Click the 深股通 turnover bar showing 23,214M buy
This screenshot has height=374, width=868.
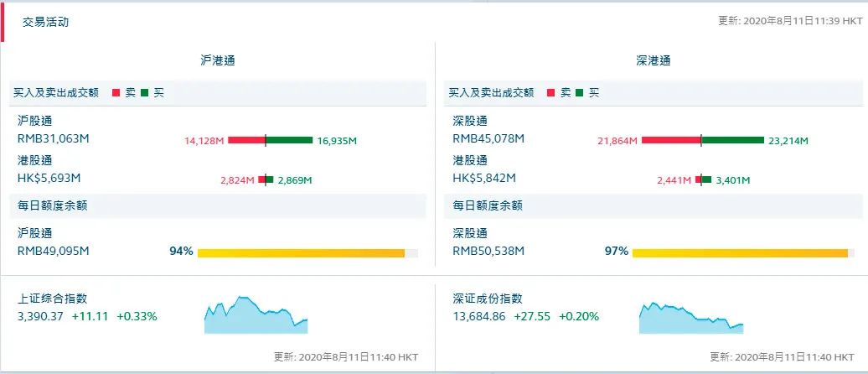click(732, 140)
